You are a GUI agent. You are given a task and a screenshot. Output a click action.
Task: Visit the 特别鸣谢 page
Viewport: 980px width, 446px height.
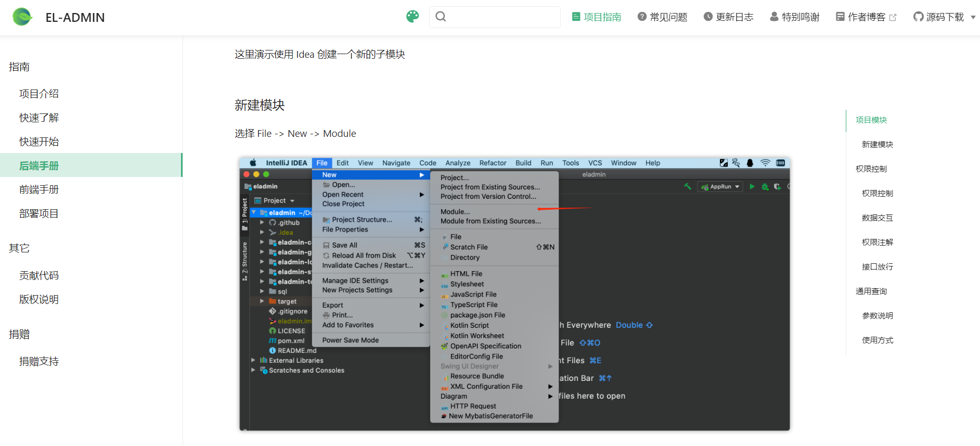[x=795, y=17]
